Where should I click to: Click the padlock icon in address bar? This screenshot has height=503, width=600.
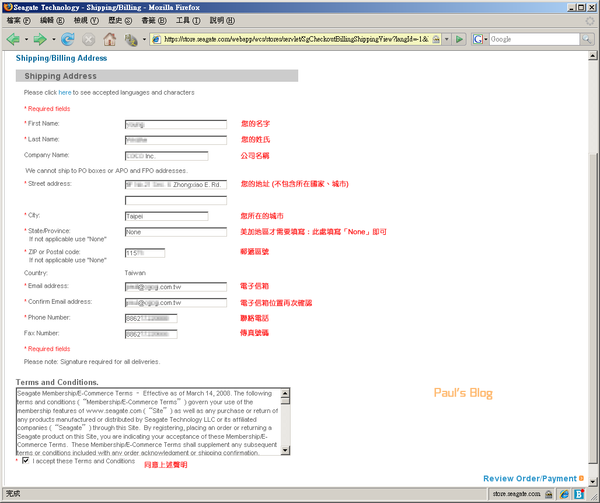(435, 39)
